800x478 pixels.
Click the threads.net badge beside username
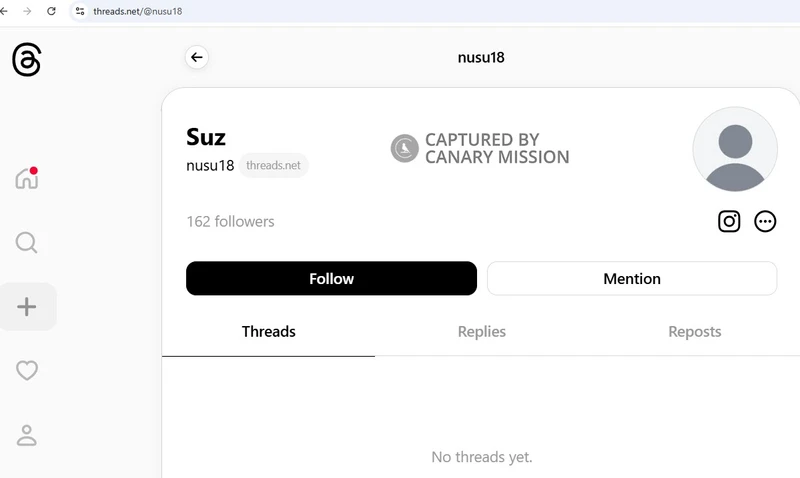273,165
